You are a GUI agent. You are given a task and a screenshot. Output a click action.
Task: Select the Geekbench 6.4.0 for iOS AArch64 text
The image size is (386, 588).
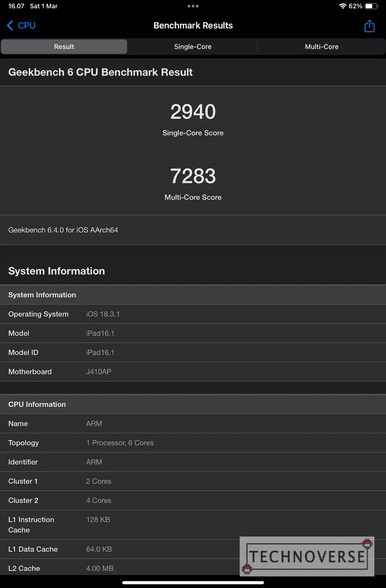[x=63, y=230]
